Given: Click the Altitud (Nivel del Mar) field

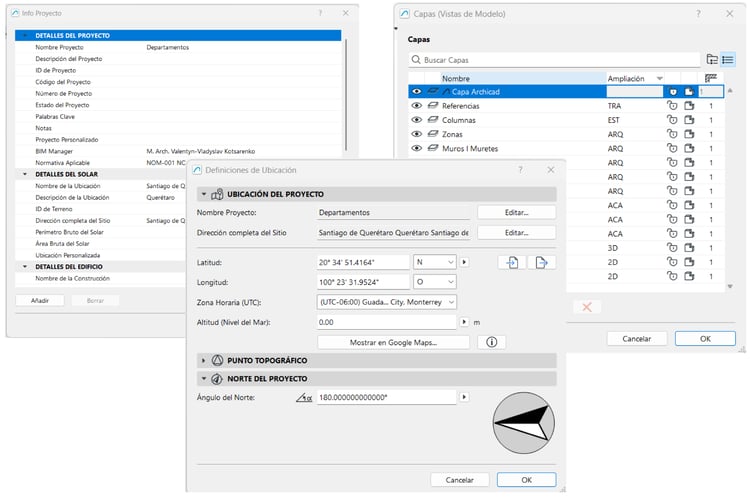Looking at the screenshot, I should 386,322.
